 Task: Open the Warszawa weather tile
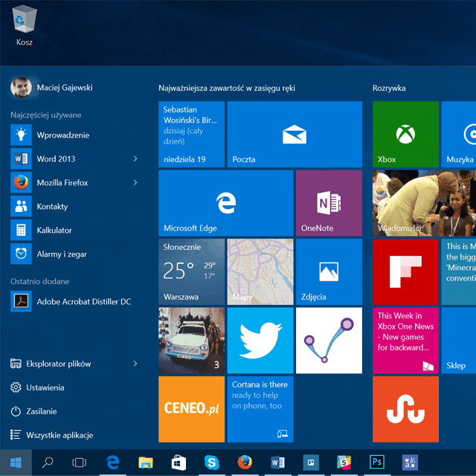click(x=191, y=271)
